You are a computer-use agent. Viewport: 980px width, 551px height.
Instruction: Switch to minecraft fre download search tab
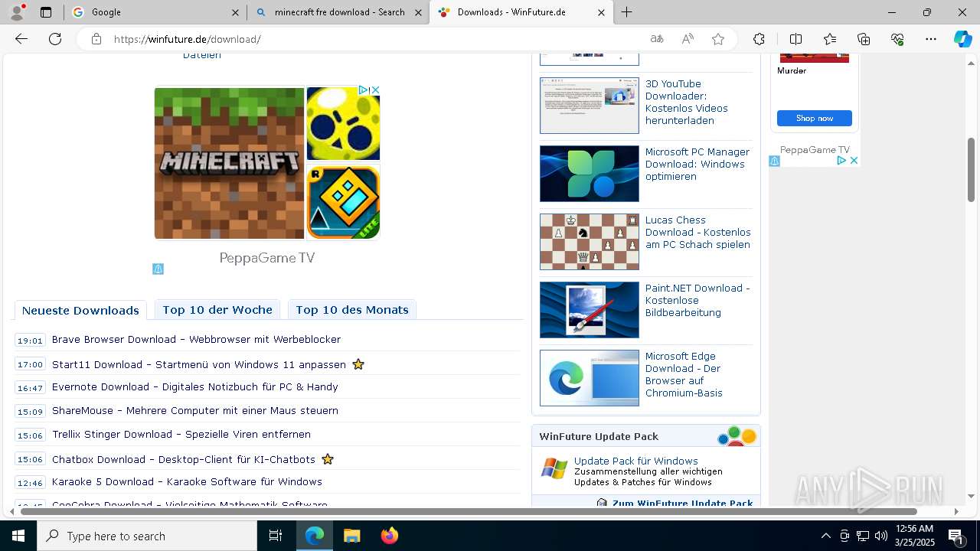tap(338, 12)
